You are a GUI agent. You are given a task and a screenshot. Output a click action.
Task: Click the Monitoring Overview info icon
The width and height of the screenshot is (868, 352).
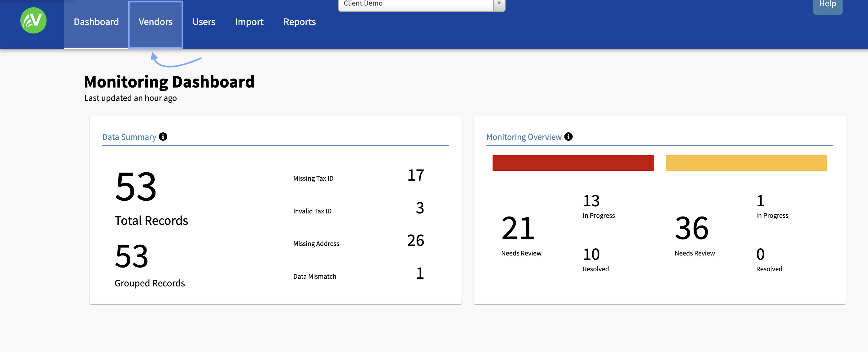568,137
